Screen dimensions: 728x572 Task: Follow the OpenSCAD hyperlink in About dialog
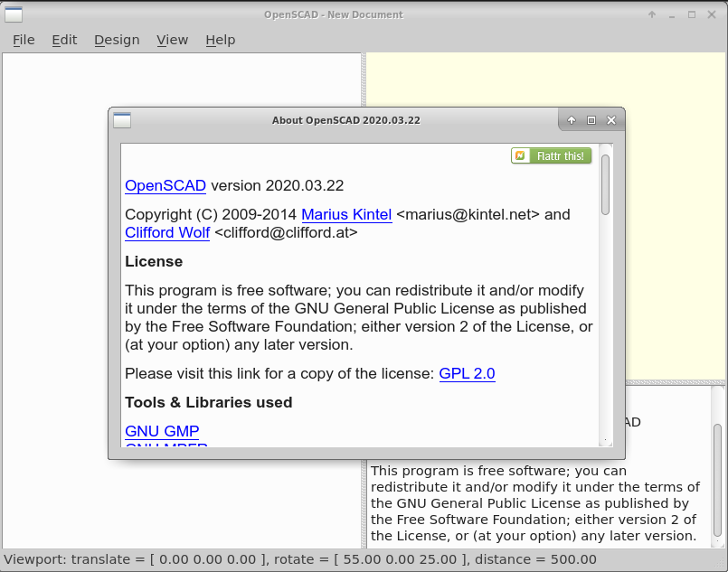[x=165, y=185]
